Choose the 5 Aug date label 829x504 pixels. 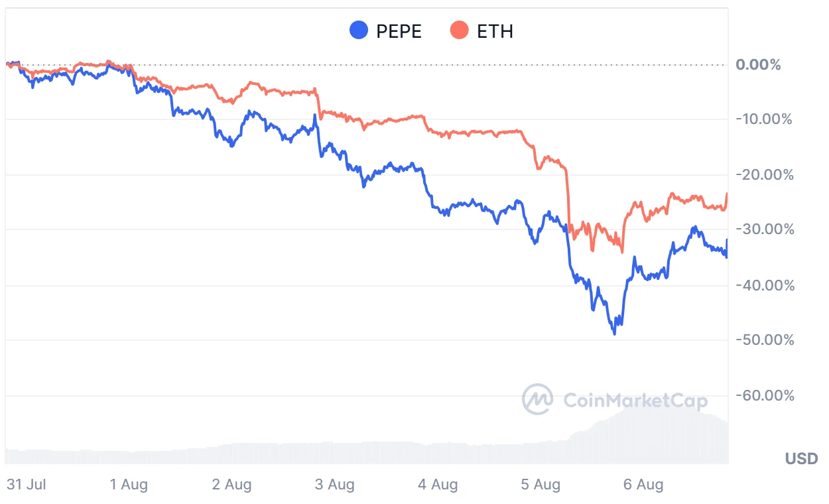coord(541,485)
